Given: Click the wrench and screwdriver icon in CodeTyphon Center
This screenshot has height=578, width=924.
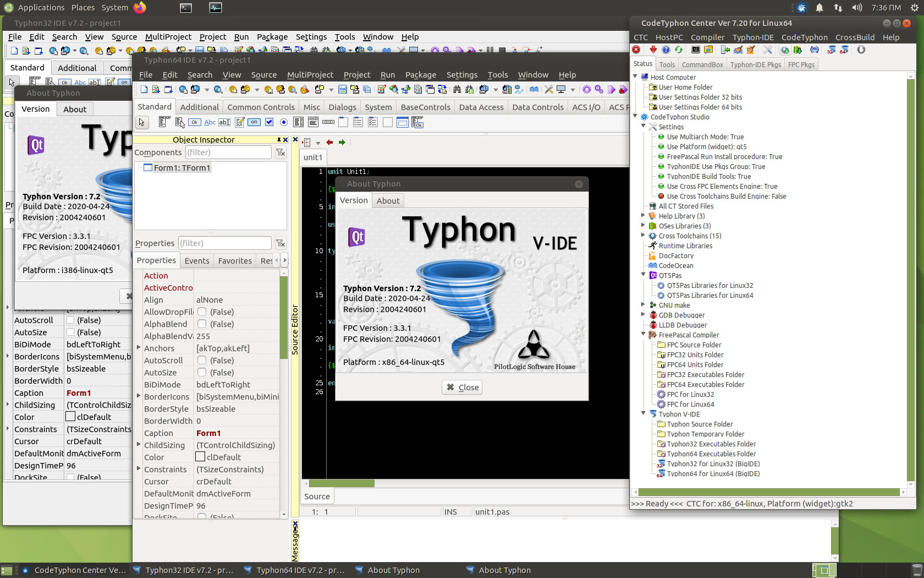Looking at the screenshot, I should 768,50.
